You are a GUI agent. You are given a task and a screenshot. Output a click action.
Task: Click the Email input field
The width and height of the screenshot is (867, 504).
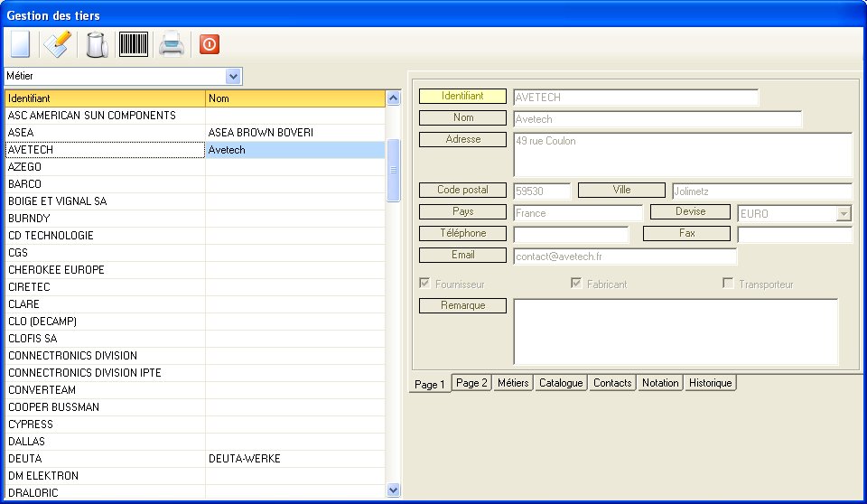(625, 257)
